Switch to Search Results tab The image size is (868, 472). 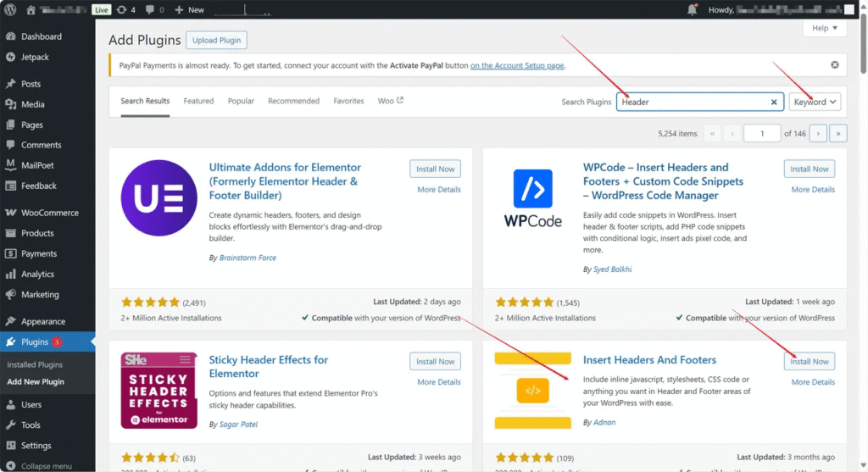[145, 101]
